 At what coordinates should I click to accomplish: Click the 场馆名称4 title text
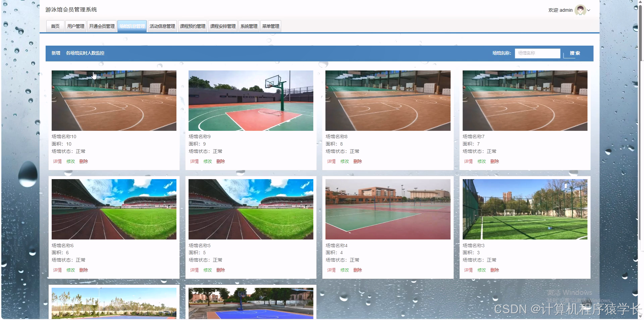pos(336,246)
